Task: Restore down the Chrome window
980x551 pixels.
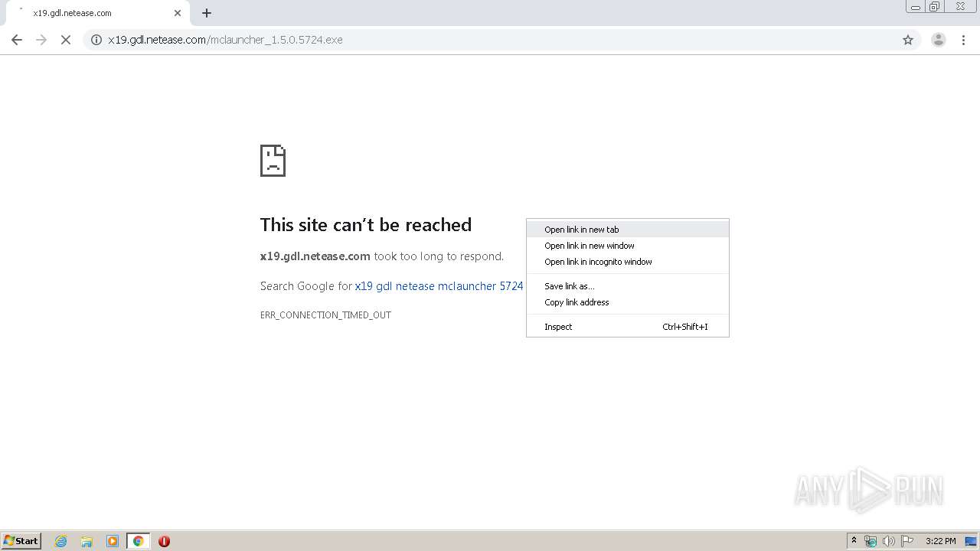Action: pyautogui.click(x=935, y=7)
